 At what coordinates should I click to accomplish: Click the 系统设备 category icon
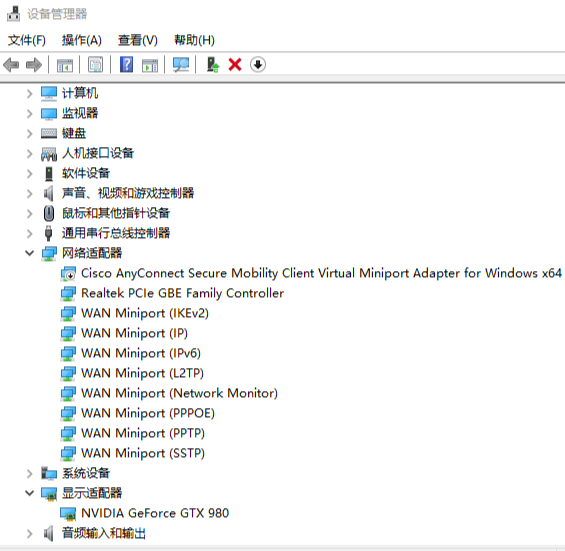[x=49, y=473]
